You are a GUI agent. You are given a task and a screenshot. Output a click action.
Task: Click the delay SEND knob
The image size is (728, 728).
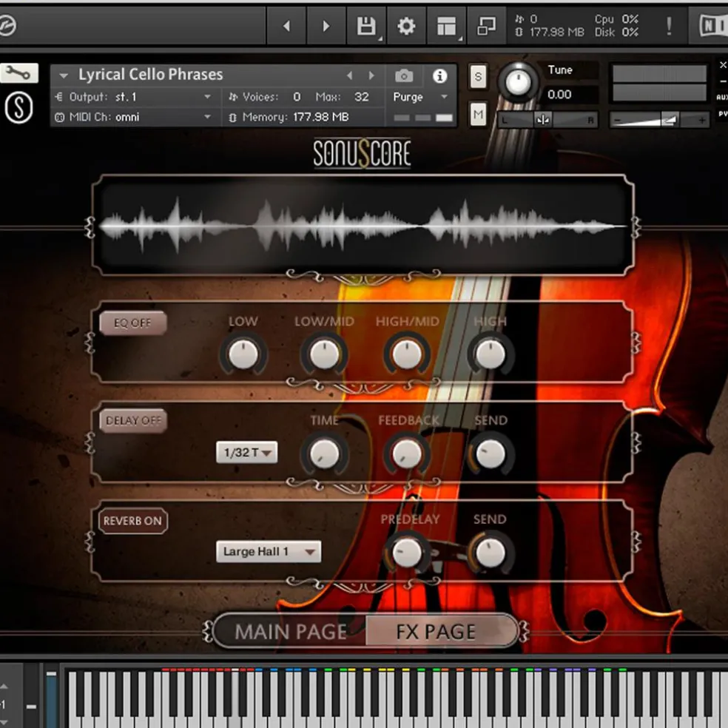pyautogui.click(x=491, y=453)
